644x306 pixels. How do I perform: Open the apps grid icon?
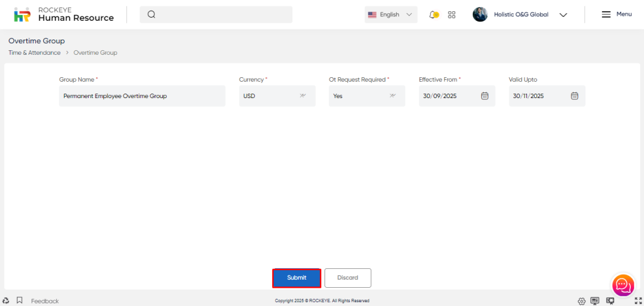point(452,14)
